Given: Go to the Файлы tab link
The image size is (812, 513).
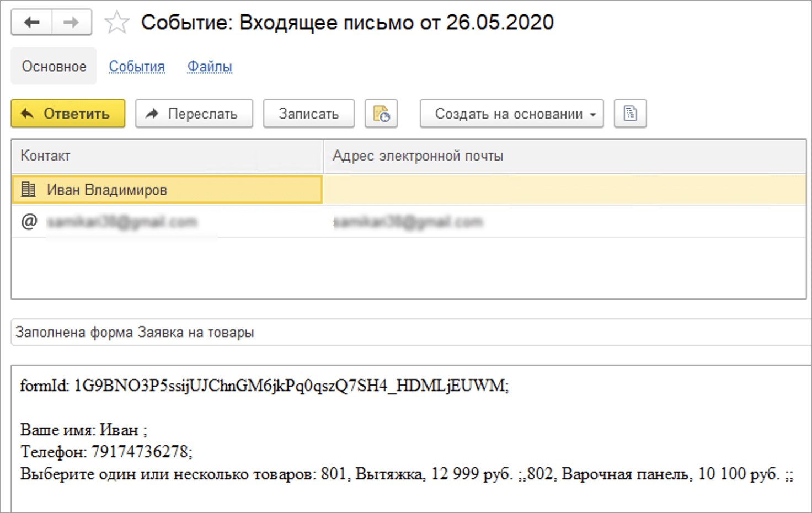Looking at the screenshot, I should pos(210,66).
